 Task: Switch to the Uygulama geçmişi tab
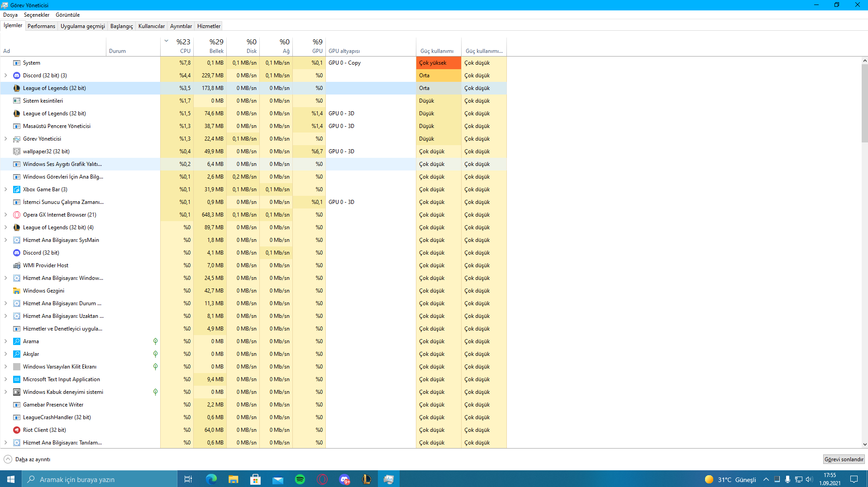pos(82,26)
